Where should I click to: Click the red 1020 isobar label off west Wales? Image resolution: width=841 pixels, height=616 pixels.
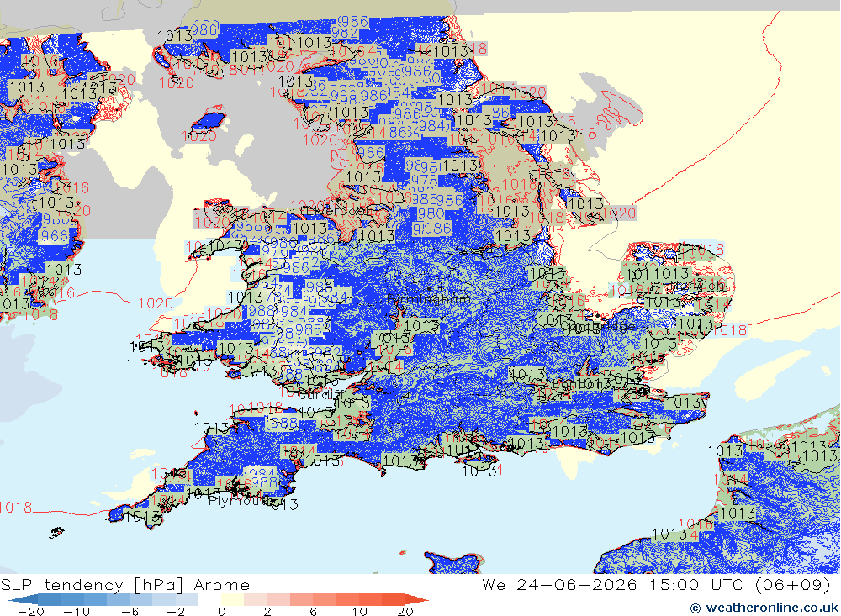[x=156, y=303]
